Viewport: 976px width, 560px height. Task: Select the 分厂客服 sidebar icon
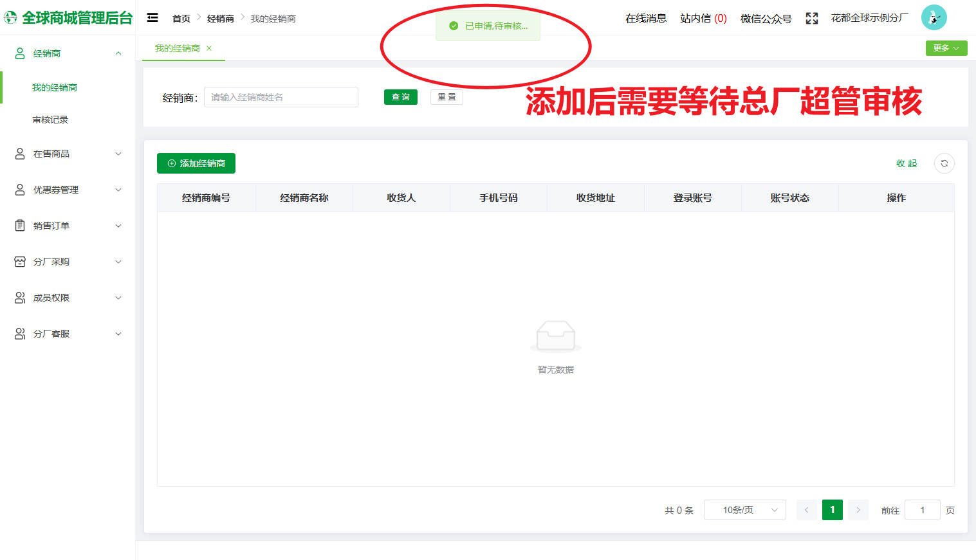point(19,333)
